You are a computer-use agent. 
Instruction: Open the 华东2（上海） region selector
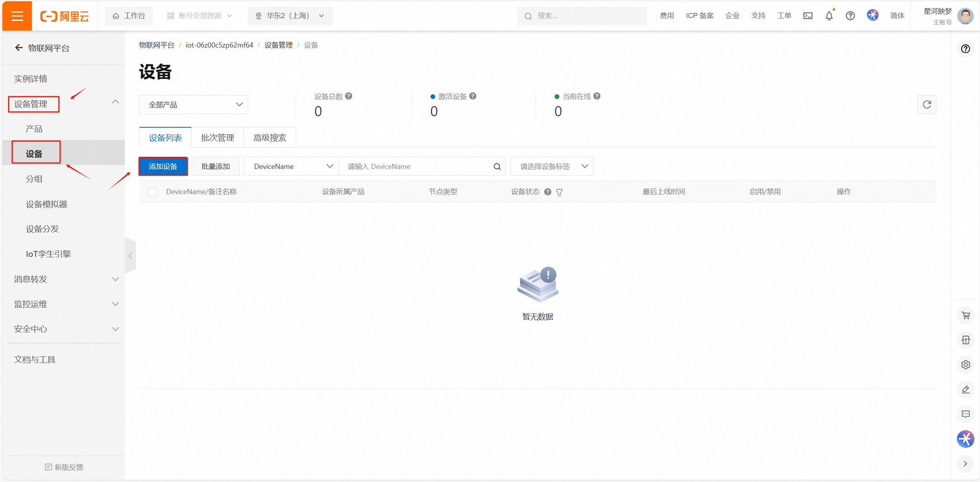[290, 16]
